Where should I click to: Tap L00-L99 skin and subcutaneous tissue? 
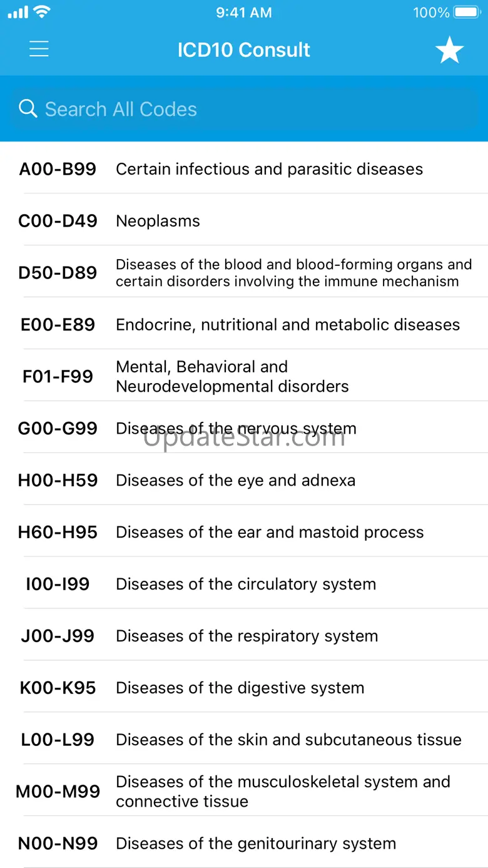point(244,740)
